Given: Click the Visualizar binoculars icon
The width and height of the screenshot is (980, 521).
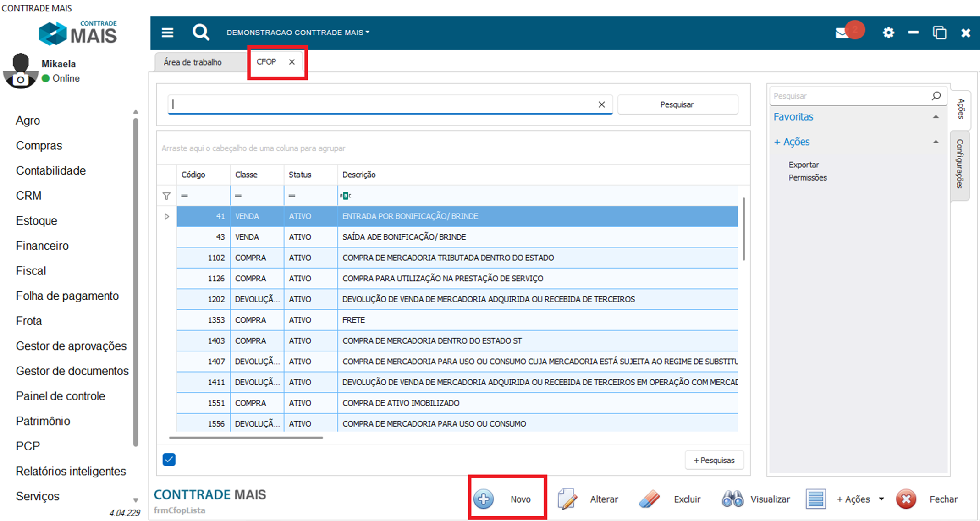Looking at the screenshot, I should tap(732, 499).
